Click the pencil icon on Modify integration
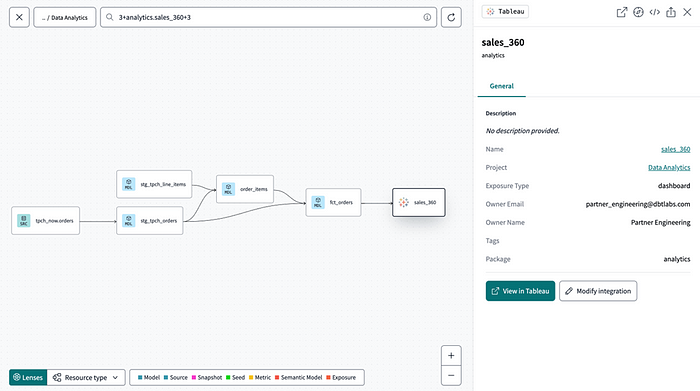The image size is (700, 391). pos(569,291)
